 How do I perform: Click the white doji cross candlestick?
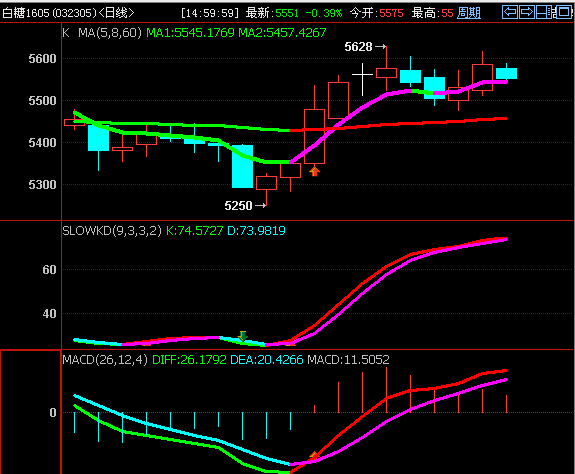pos(362,79)
